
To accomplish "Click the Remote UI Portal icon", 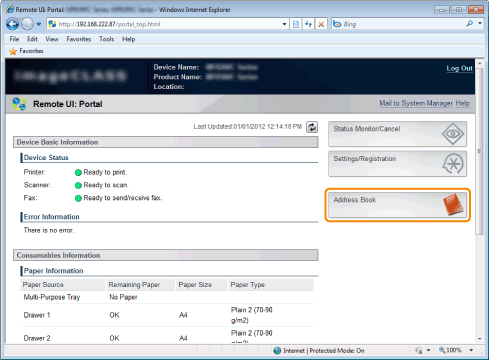I will 19,104.
